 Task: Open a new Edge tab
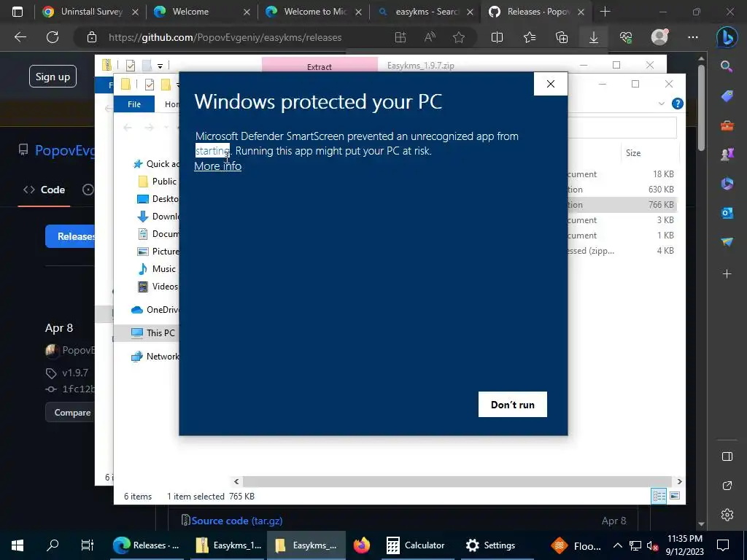click(x=605, y=12)
